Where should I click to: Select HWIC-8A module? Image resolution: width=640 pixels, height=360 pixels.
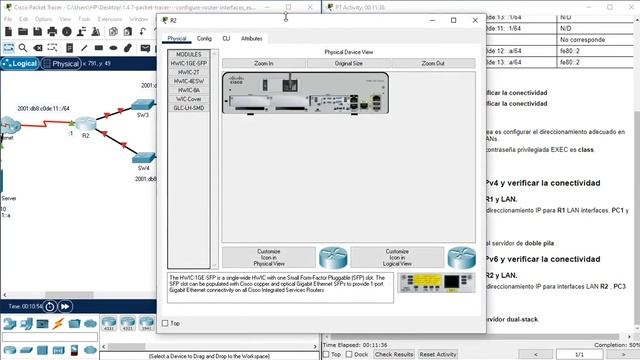(x=189, y=90)
